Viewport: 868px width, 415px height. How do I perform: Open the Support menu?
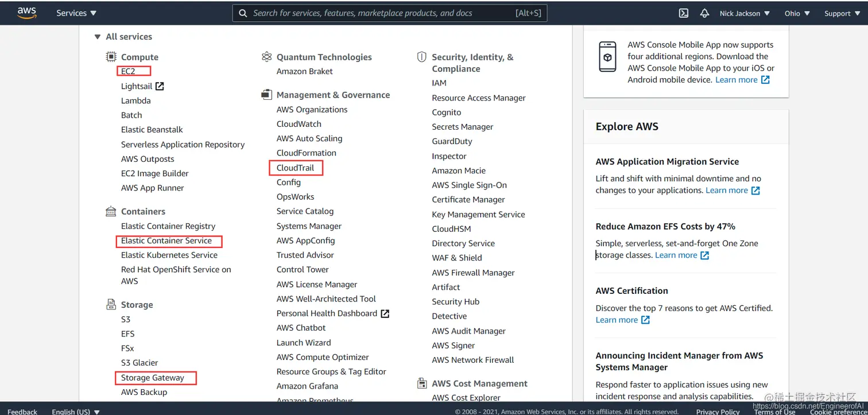pos(841,13)
